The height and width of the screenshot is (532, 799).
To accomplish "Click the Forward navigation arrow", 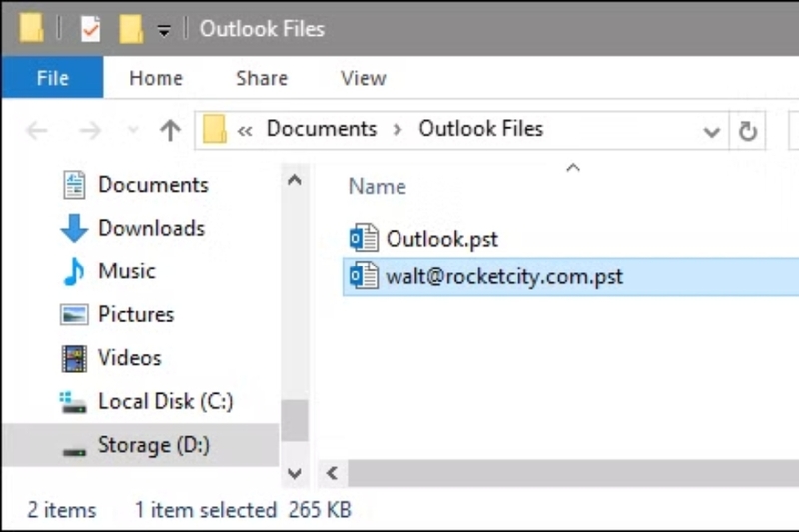I will point(90,130).
